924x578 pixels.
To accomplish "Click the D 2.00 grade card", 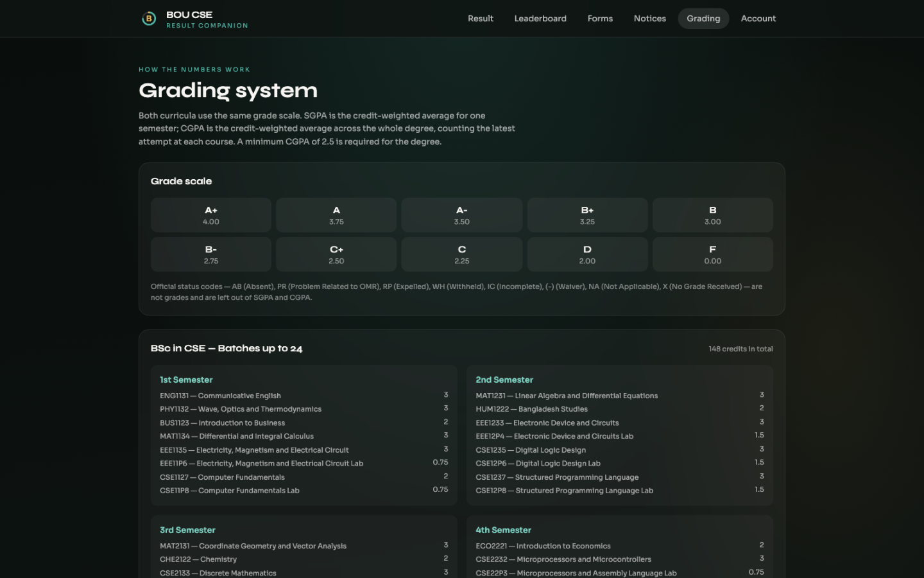I will click(x=587, y=254).
